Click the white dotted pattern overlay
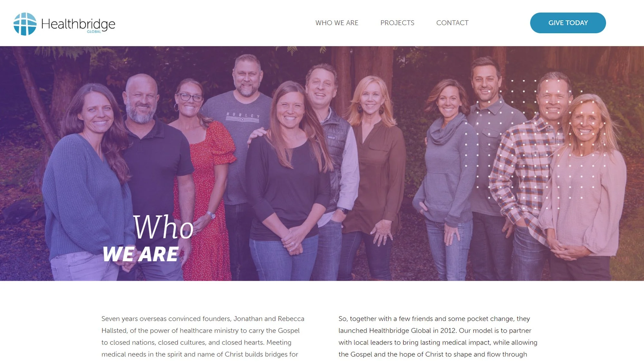This screenshot has height=362, width=644. (x=535, y=139)
